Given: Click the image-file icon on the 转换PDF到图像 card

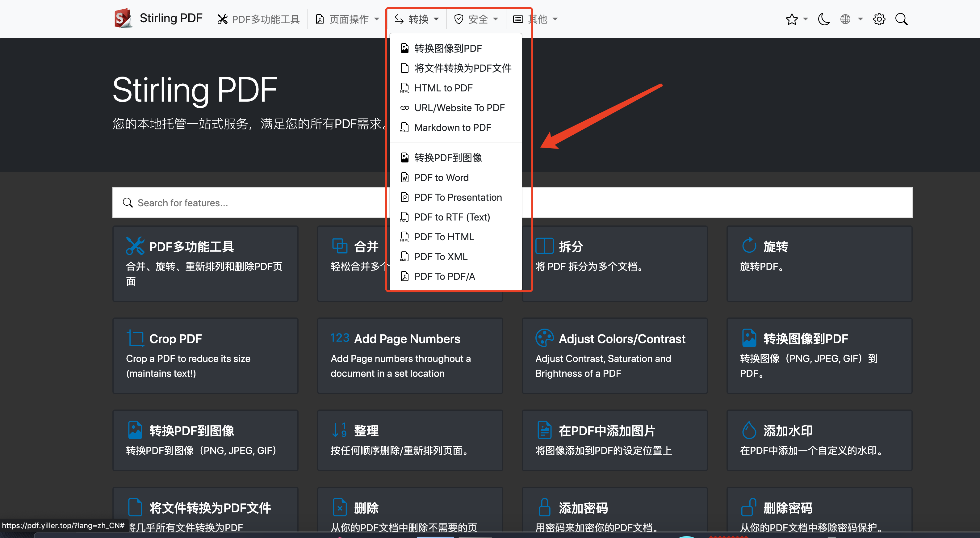Looking at the screenshot, I should (x=135, y=430).
